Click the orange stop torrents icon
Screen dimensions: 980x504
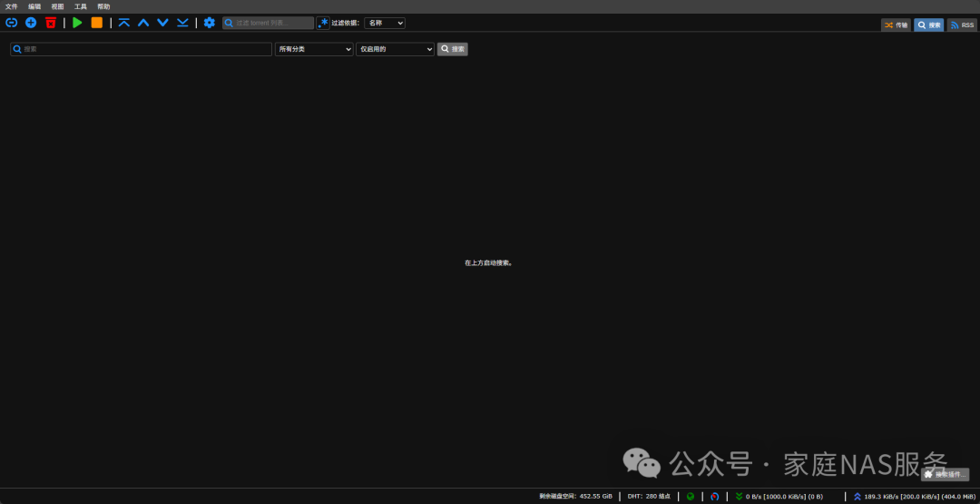(x=97, y=23)
